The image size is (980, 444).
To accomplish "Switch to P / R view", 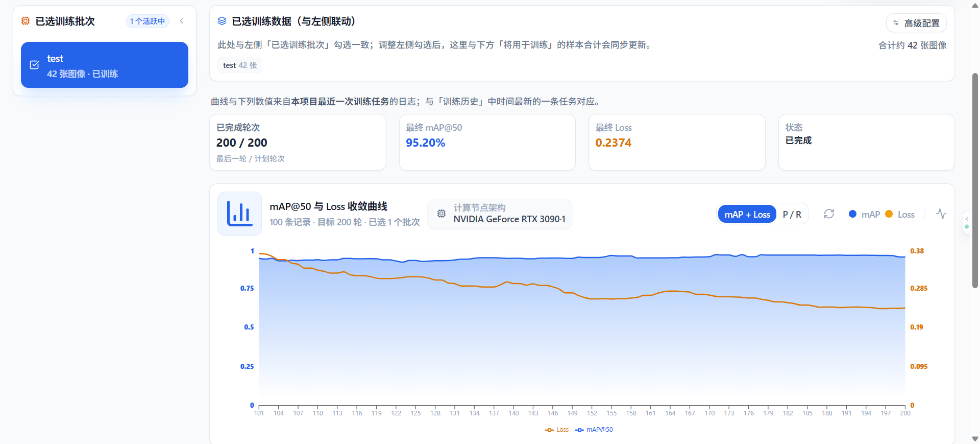I will (x=792, y=215).
